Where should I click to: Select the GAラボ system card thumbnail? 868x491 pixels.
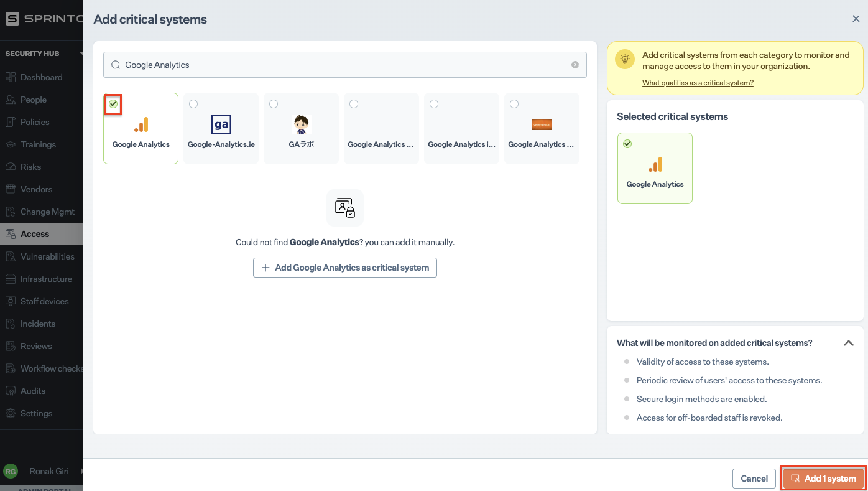coord(302,124)
